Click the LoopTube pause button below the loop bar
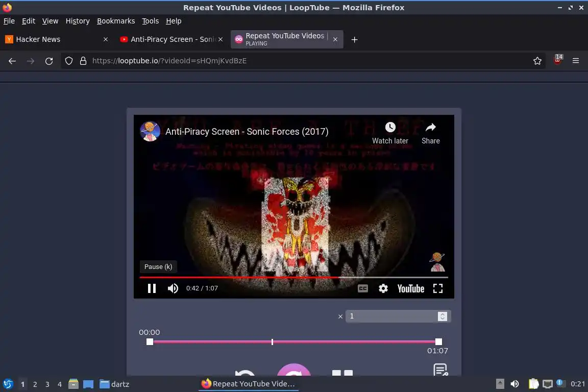 pos(342,373)
